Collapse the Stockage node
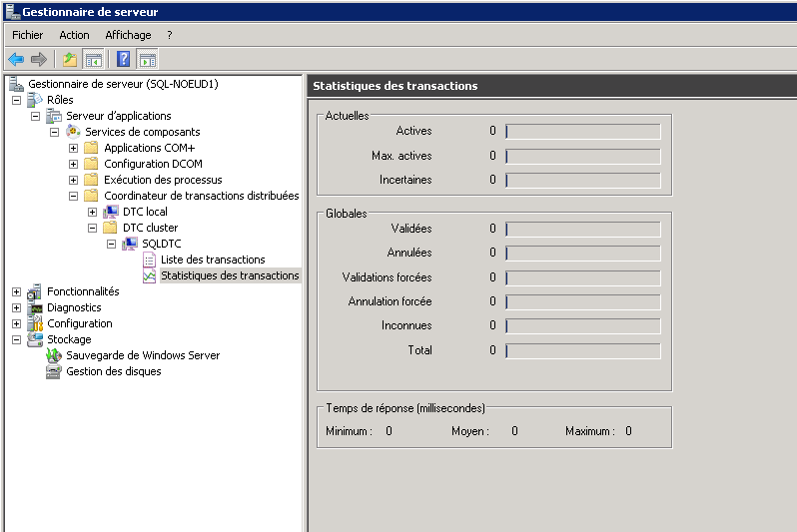Screen dimensions: 797x532 coord(16,339)
